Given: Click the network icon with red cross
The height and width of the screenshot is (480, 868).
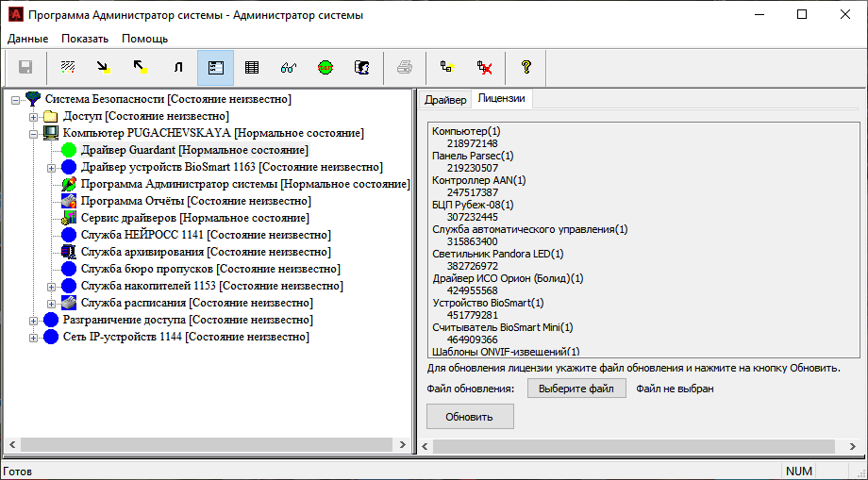Looking at the screenshot, I should point(485,68).
